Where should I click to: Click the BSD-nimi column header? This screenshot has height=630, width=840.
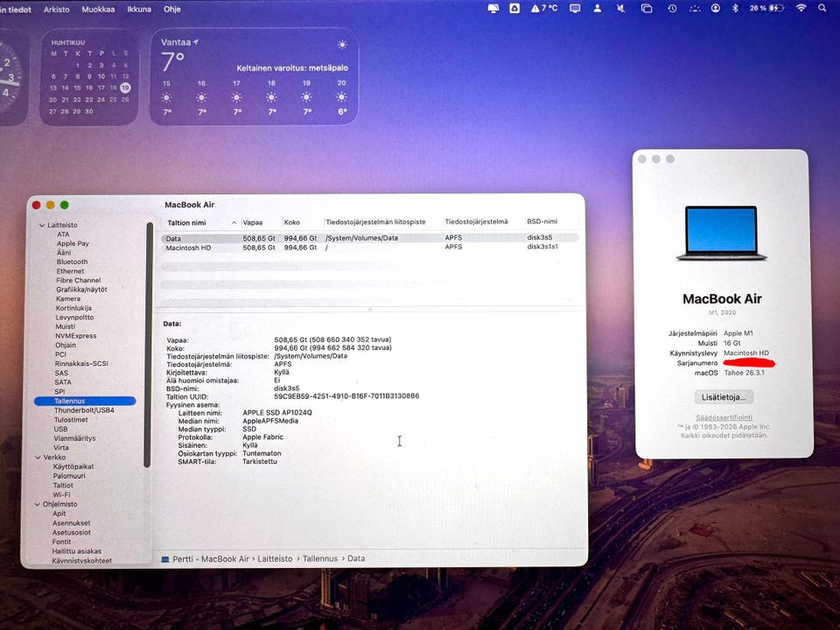(x=542, y=221)
